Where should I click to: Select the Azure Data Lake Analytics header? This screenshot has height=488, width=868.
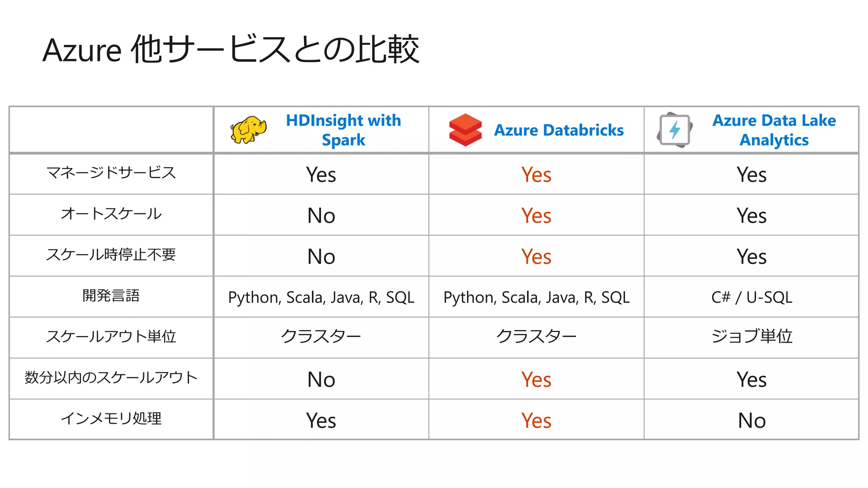click(774, 130)
